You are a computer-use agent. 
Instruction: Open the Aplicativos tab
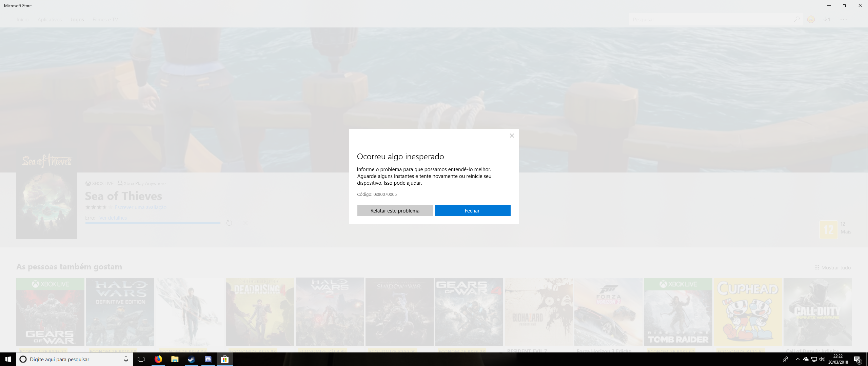pos(50,20)
